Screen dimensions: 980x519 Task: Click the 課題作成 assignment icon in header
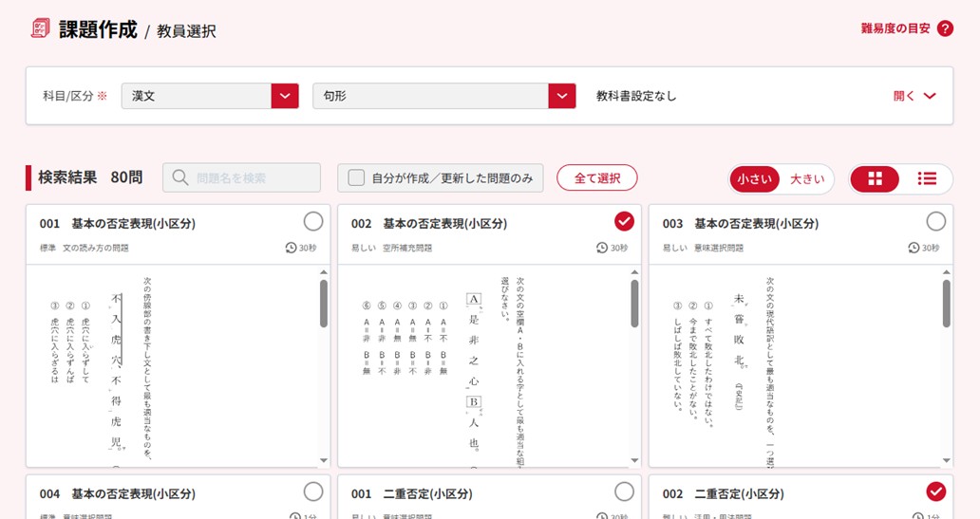40,28
